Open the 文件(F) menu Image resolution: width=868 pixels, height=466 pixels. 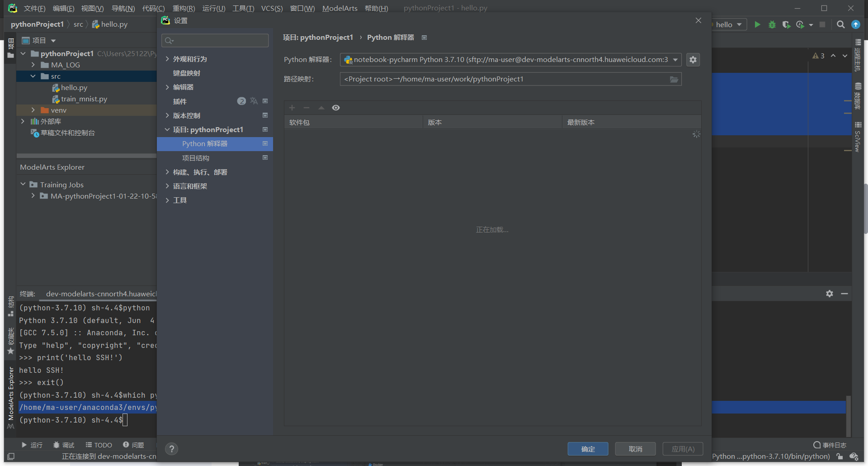[34, 8]
